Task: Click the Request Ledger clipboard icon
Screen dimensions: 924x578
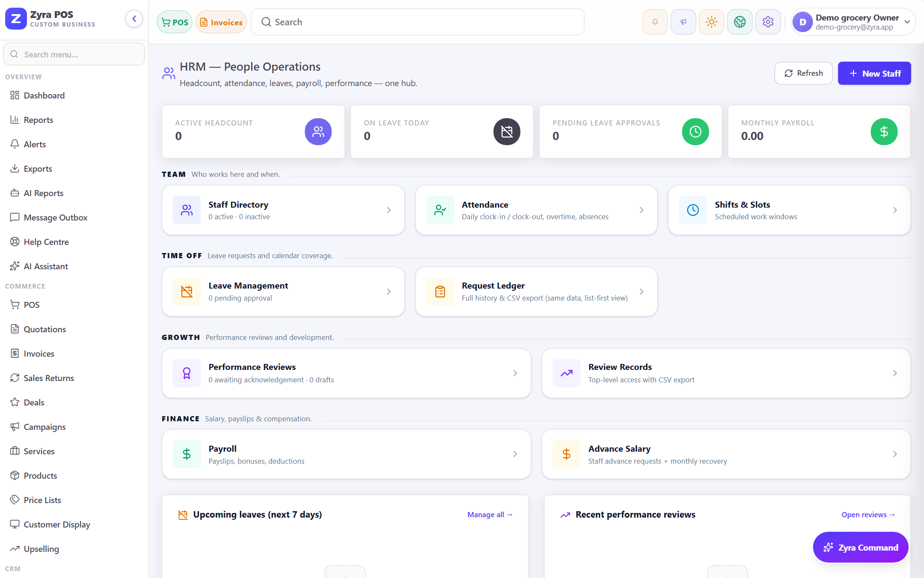Action: (440, 292)
